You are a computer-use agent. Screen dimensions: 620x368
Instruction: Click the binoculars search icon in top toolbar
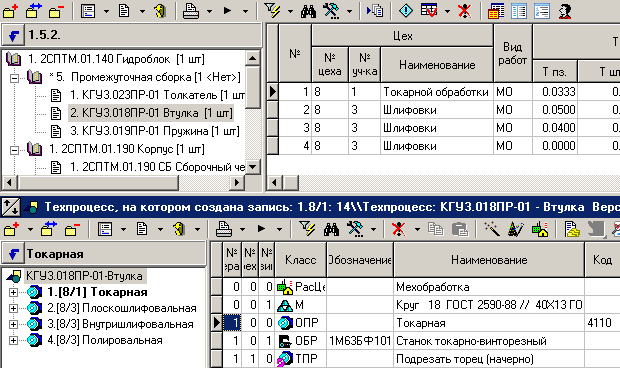(308, 11)
